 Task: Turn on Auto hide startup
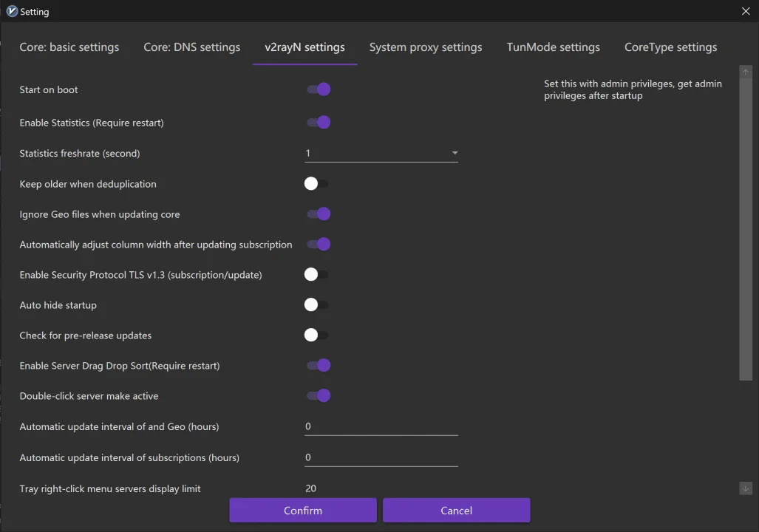tap(316, 305)
